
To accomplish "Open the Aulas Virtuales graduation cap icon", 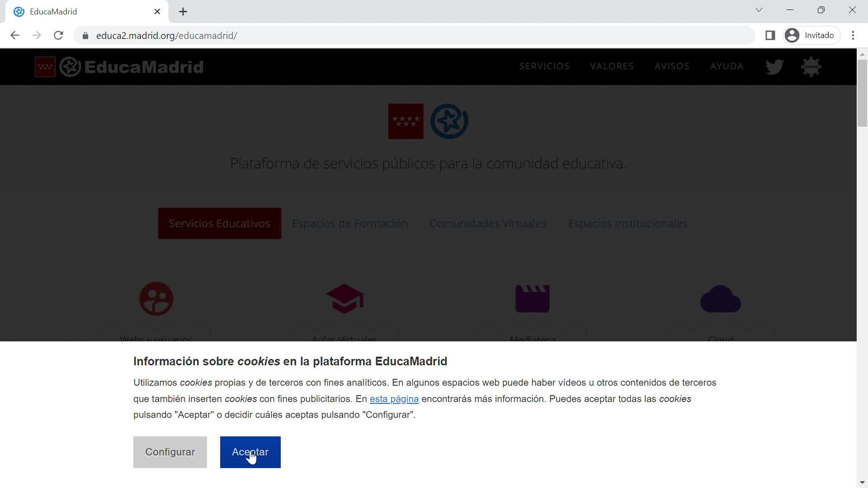I will pos(344,299).
